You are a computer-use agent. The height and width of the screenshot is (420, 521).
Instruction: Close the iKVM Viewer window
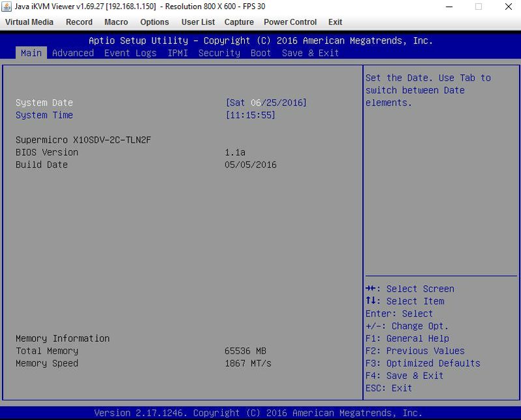[x=509, y=7]
